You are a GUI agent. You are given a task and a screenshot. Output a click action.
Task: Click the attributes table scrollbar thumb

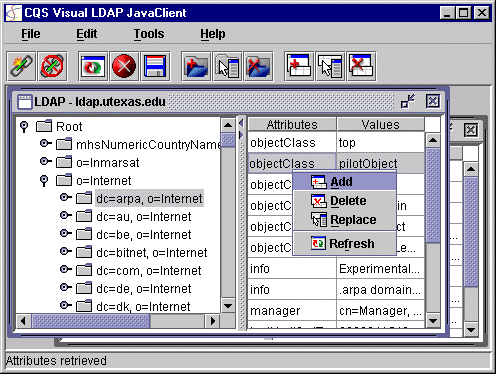pyautogui.click(x=433, y=196)
